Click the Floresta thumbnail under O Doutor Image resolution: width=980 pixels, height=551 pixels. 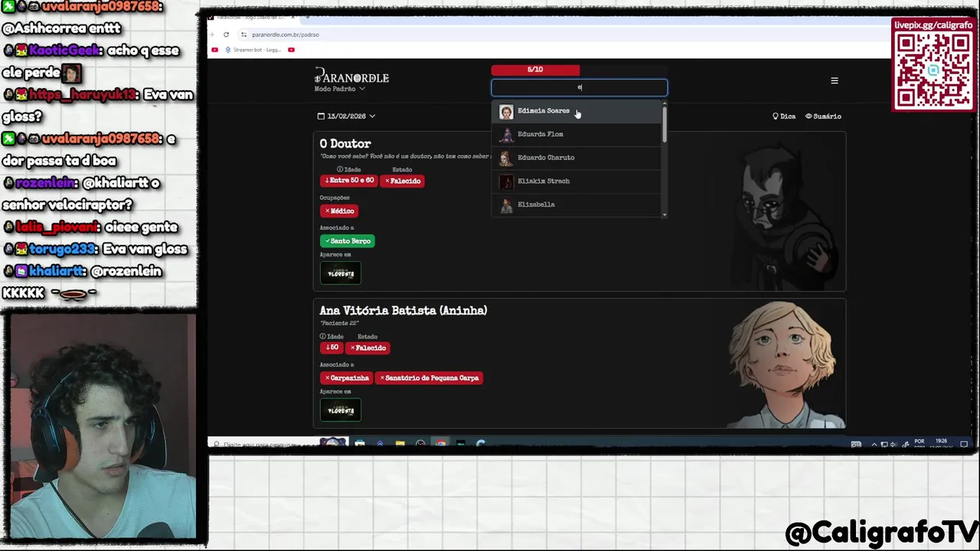coord(341,273)
